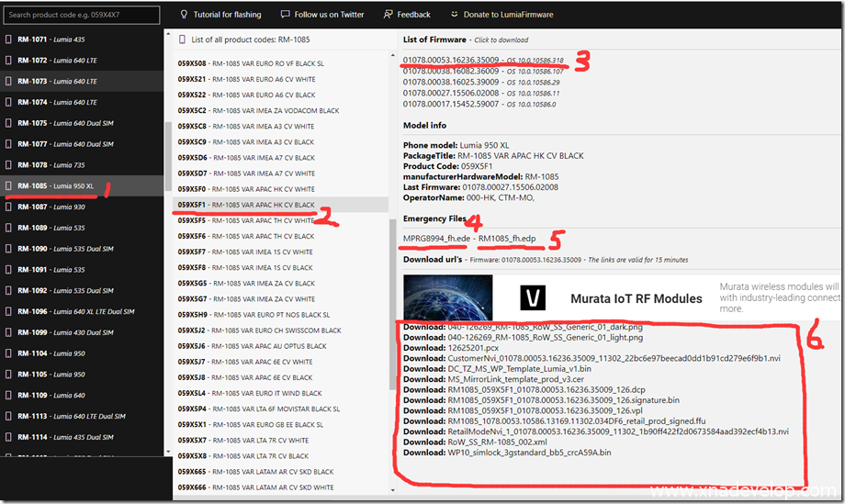
Task: Open the Murata IoT RF Modules ad image
Action: click(x=447, y=297)
